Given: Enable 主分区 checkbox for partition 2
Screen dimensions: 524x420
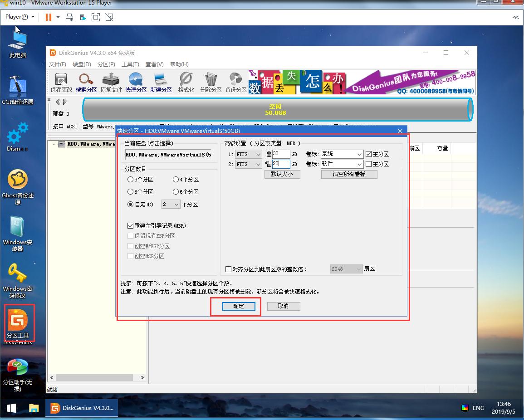Looking at the screenshot, I should pyautogui.click(x=368, y=164).
